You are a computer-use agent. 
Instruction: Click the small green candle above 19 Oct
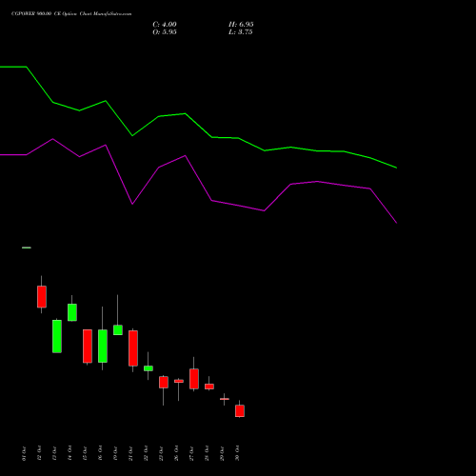point(118,329)
